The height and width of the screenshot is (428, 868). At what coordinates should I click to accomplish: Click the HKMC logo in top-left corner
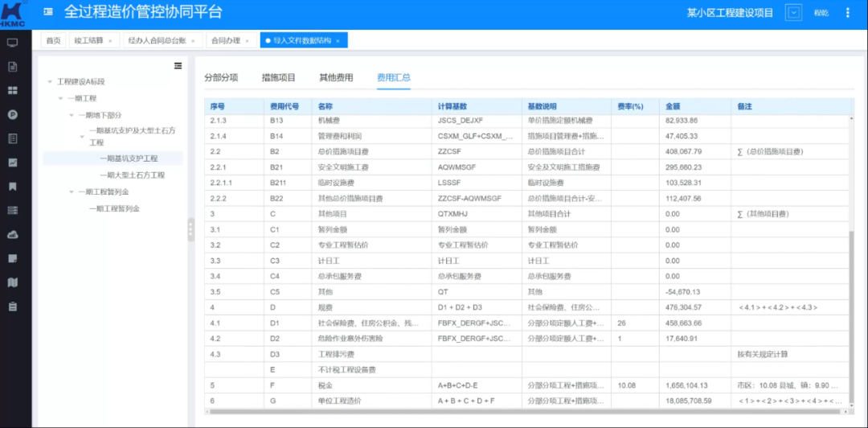14,14
